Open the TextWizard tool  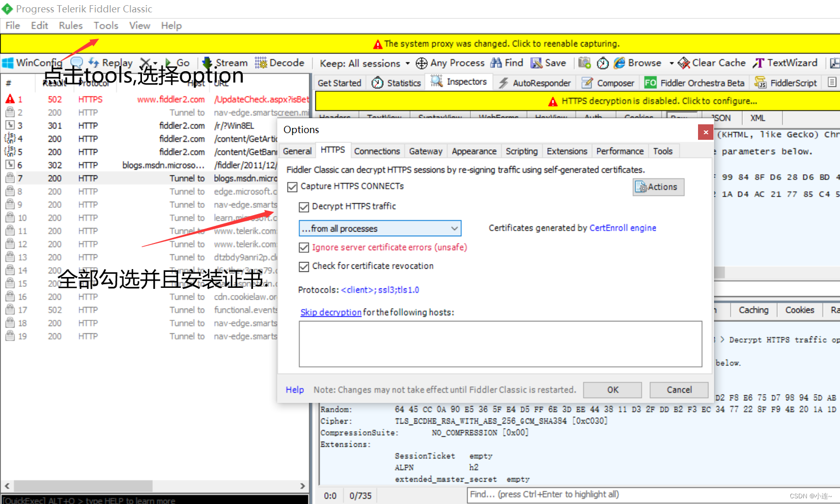tap(785, 63)
